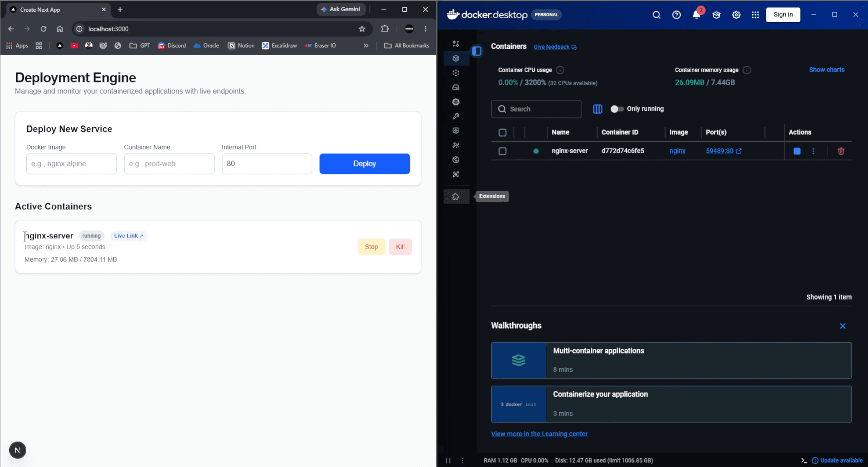Check the select-all containers checkbox
The width and height of the screenshot is (868, 467).
tap(502, 132)
